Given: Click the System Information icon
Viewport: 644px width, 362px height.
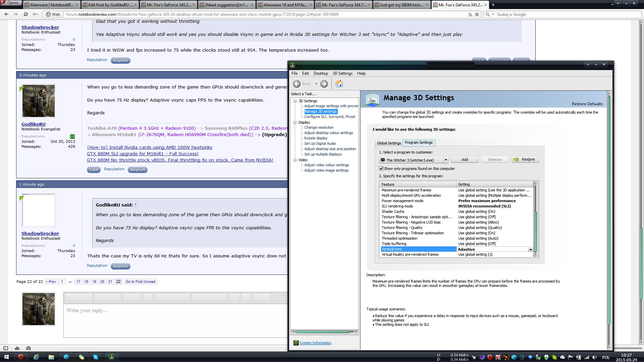Looking at the screenshot, I should coord(296,343).
